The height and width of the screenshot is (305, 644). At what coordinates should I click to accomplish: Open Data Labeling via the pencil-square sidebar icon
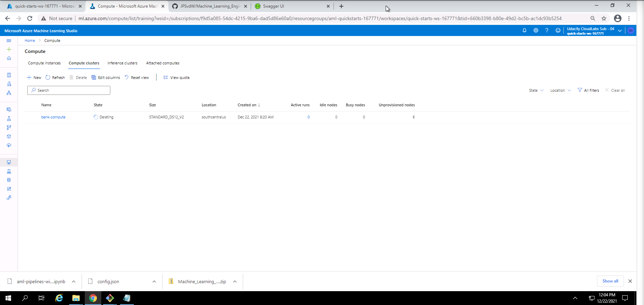pyautogui.click(x=9, y=189)
